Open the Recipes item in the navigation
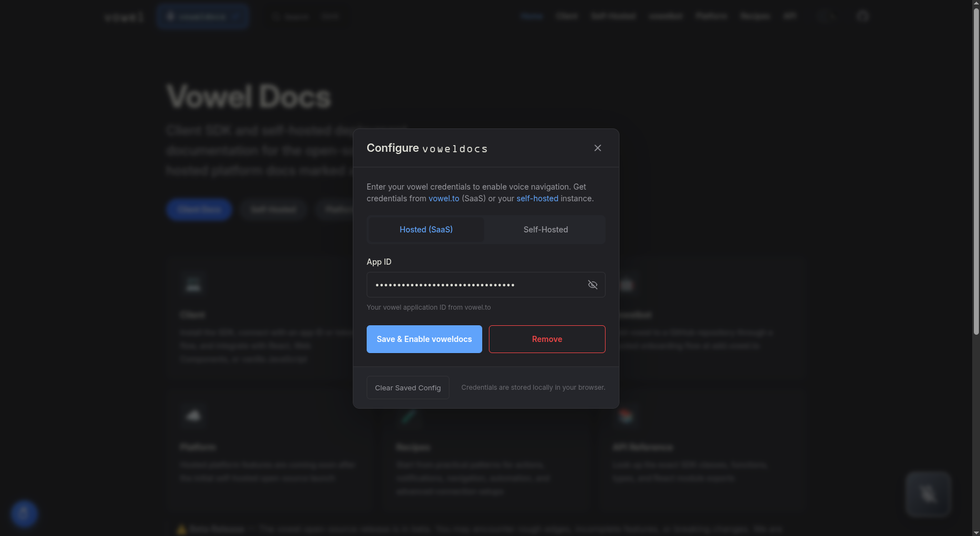The image size is (980, 536). click(x=755, y=16)
